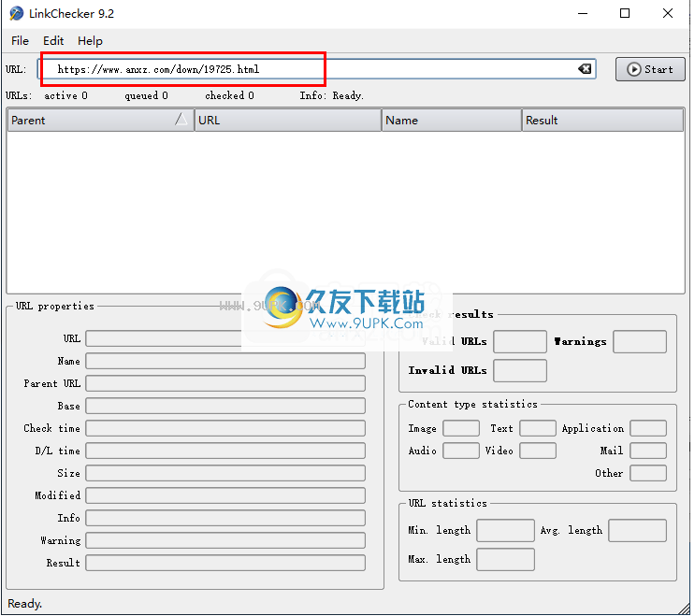Click the clear URL backspace icon
695x616 pixels.
[x=585, y=68]
